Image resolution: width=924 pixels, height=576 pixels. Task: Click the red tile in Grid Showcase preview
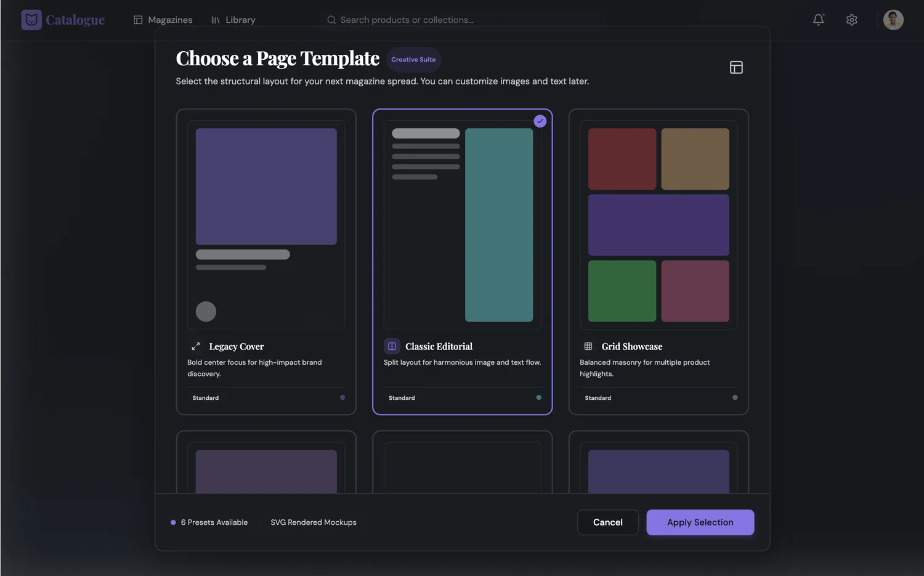(x=622, y=159)
